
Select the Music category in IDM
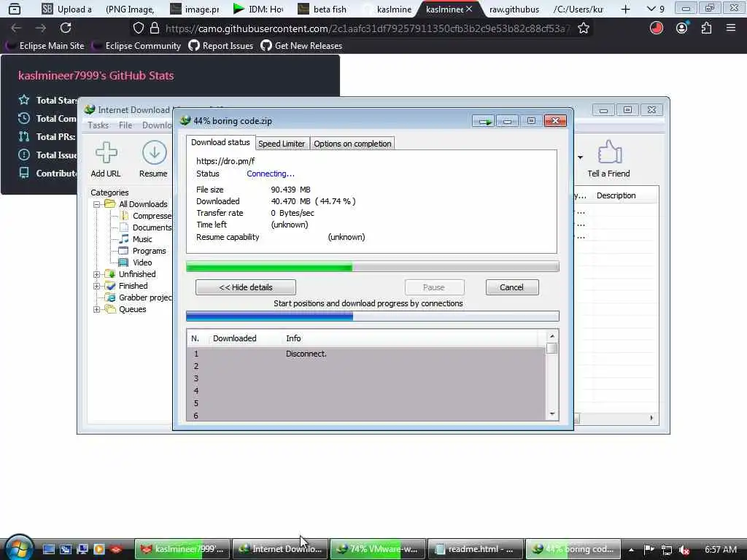(142, 239)
